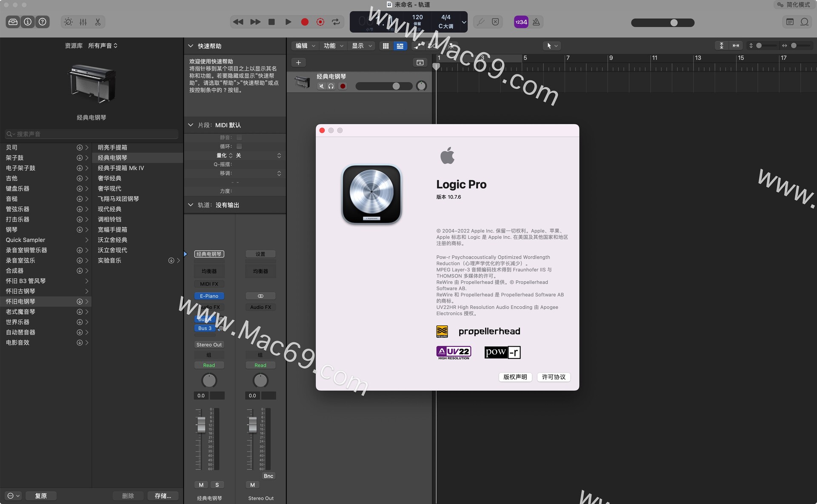
Task: Open the library action menu button
Action: tap(13, 496)
